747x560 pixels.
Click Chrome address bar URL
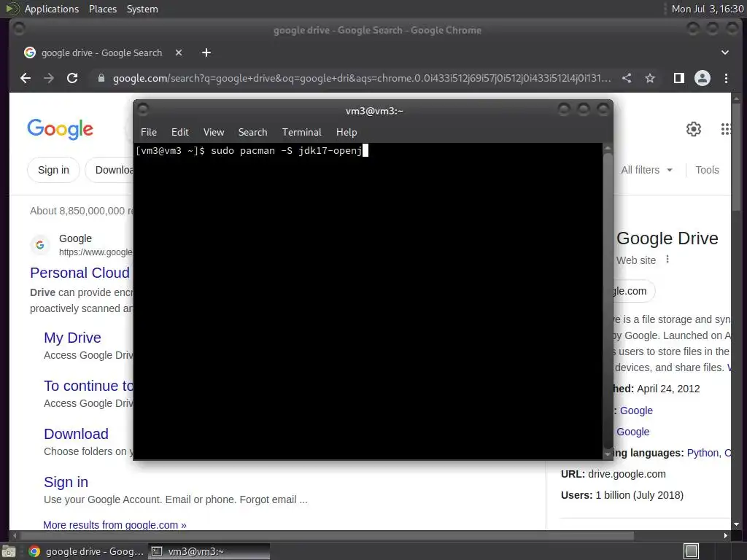[362, 78]
